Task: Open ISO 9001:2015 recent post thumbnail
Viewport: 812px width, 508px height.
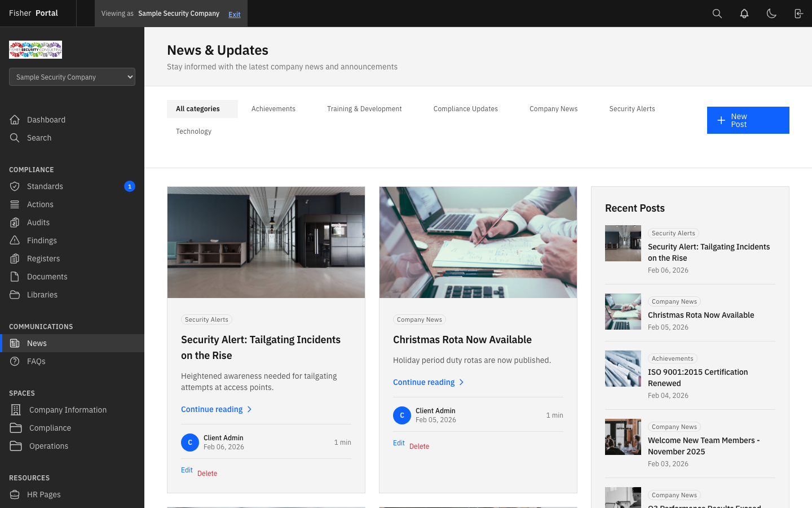Action: pyautogui.click(x=623, y=369)
